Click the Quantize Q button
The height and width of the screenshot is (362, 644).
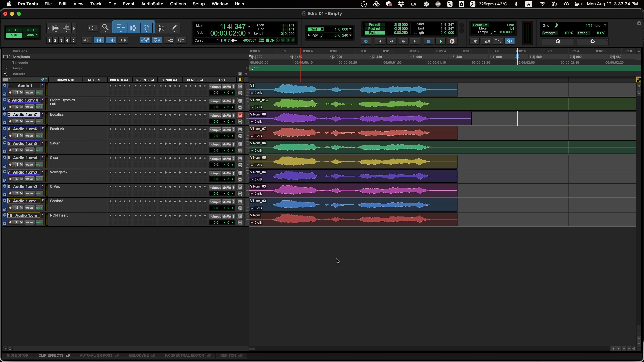[x=557, y=41]
